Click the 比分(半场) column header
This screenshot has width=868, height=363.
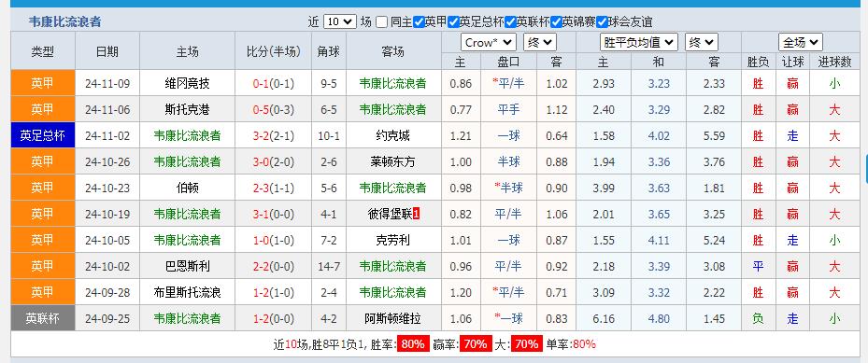(274, 51)
